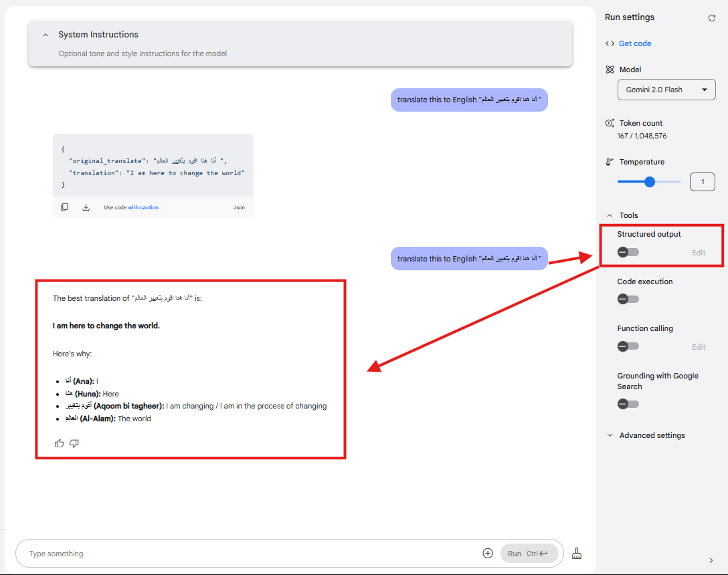728x575 pixels.
Task: Enable the Function calling toggle
Action: pyautogui.click(x=628, y=346)
